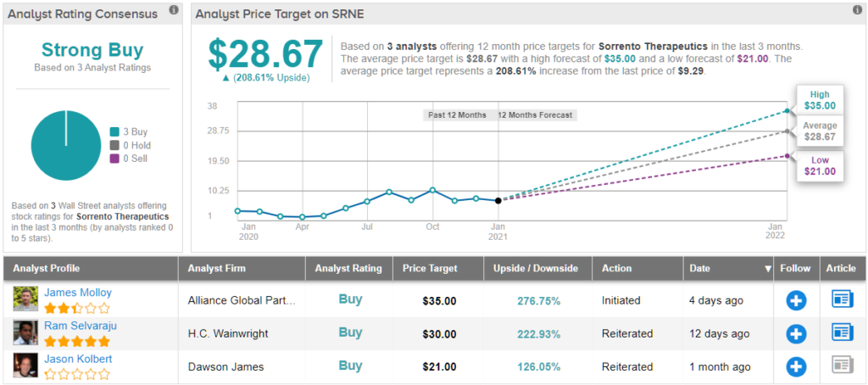Click the teal Buy legend swatch
This screenshot has width=868, height=385.
click(114, 131)
